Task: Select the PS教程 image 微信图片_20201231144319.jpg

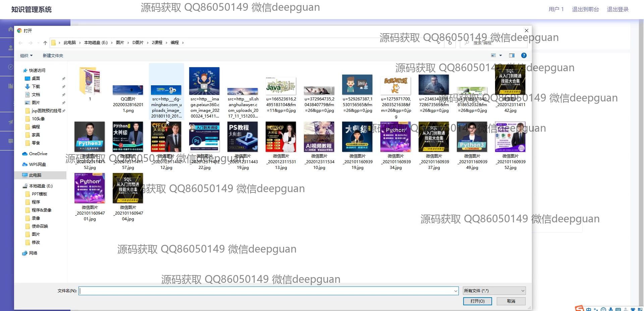Action: pos(243,146)
